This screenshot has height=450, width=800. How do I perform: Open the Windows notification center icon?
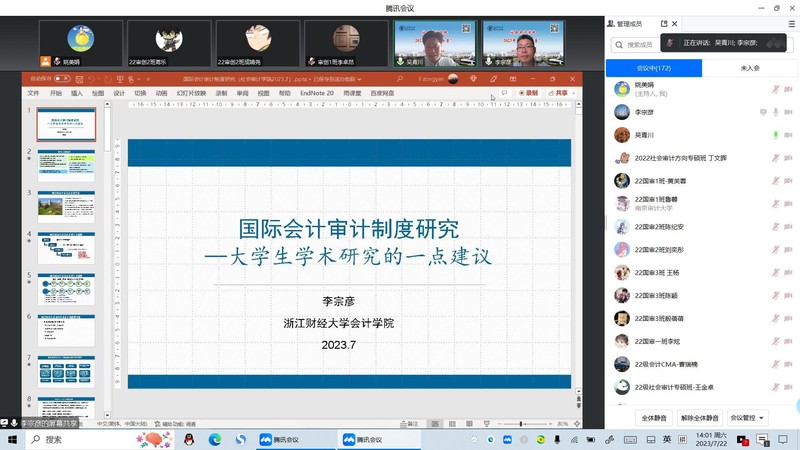(761, 439)
